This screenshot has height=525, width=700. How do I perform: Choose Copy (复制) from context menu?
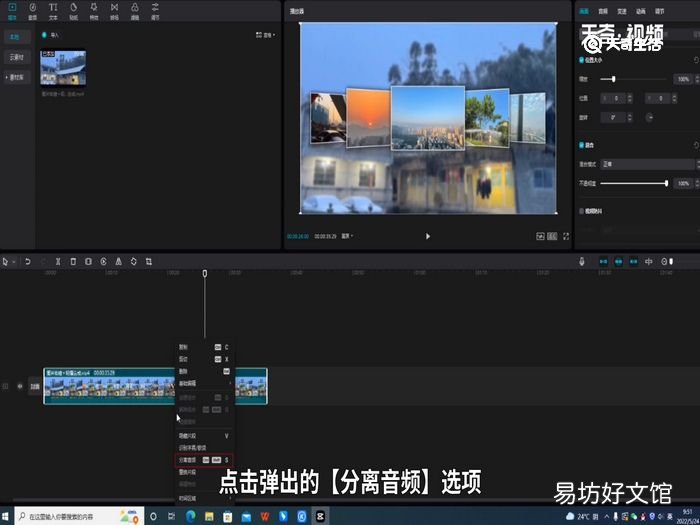click(204, 347)
